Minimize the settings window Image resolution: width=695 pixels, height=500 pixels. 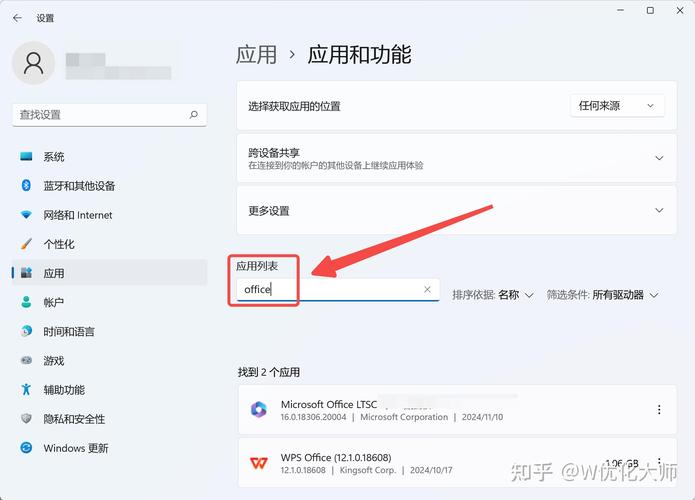(621, 10)
